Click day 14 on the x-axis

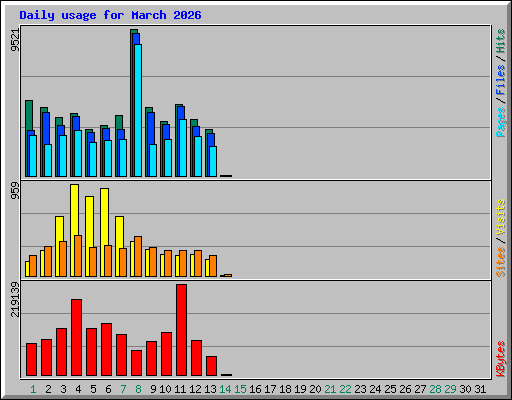[225, 389]
